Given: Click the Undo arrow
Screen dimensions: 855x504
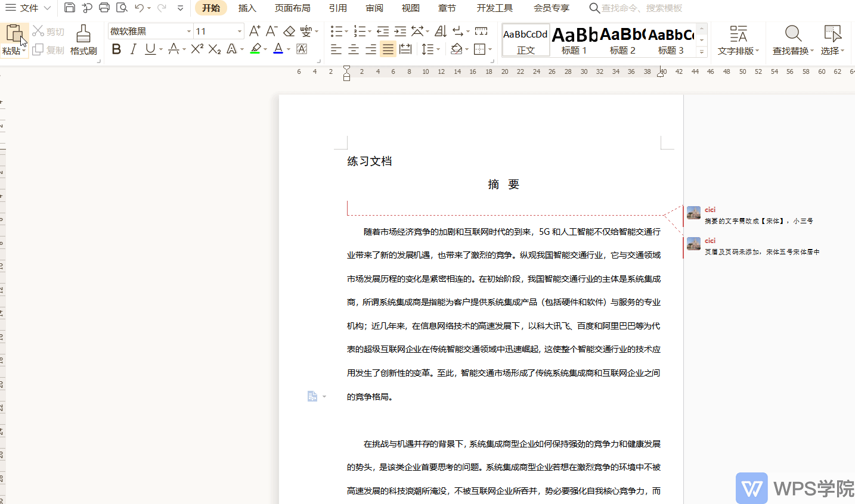Looking at the screenshot, I should tap(139, 8).
